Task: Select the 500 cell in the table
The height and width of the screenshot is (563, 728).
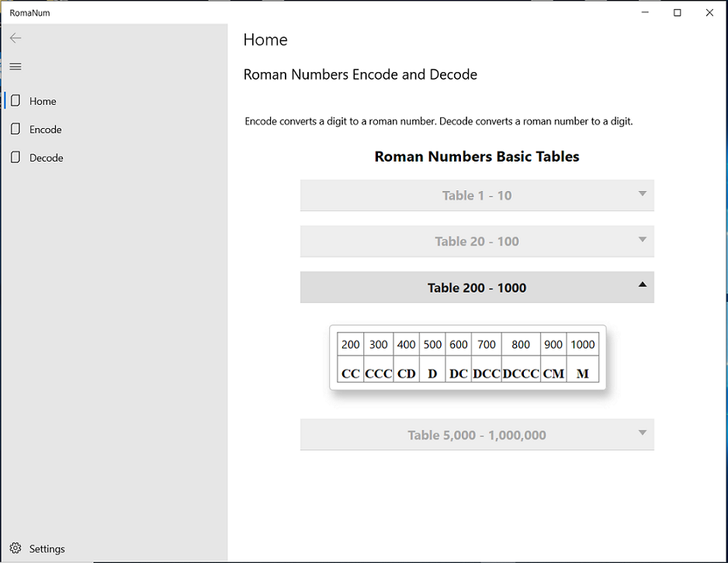Action: (432, 344)
